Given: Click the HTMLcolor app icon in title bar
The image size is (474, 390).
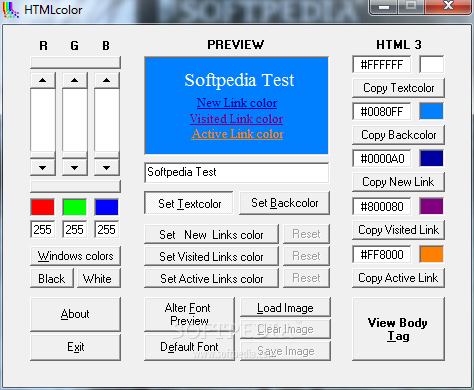Looking at the screenshot, I should tap(10, 10).
